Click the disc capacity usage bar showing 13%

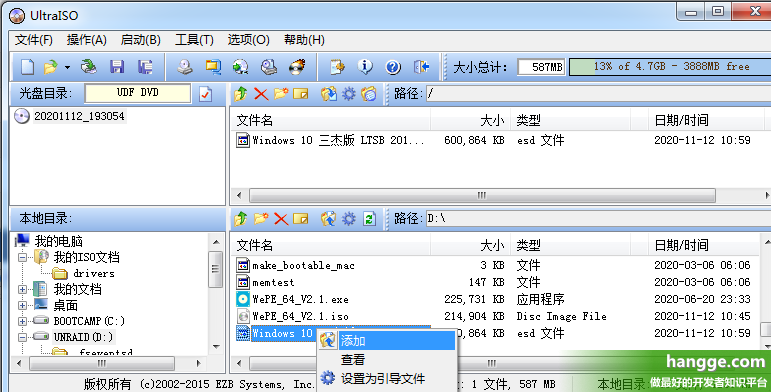coord(670,66)
